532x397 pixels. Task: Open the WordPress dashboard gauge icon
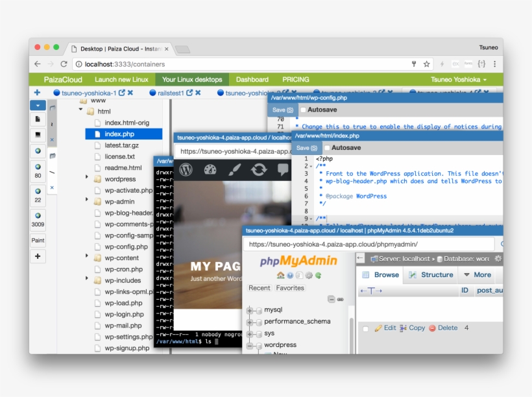coord(209,170)
